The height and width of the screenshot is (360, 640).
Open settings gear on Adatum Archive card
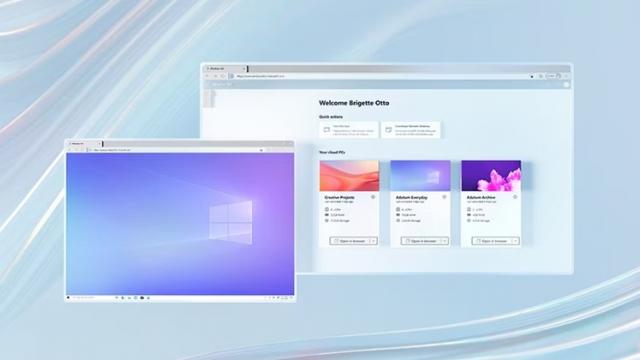point(515,197)
